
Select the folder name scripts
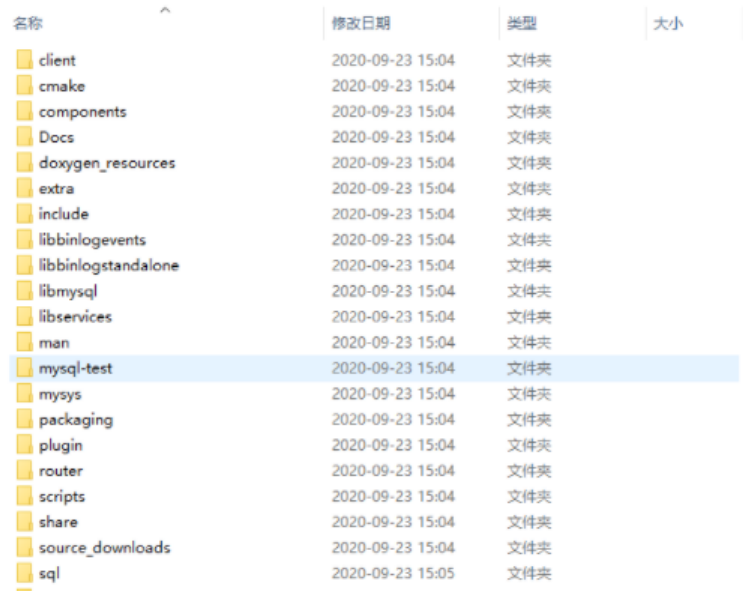click(x=62, y=496)
